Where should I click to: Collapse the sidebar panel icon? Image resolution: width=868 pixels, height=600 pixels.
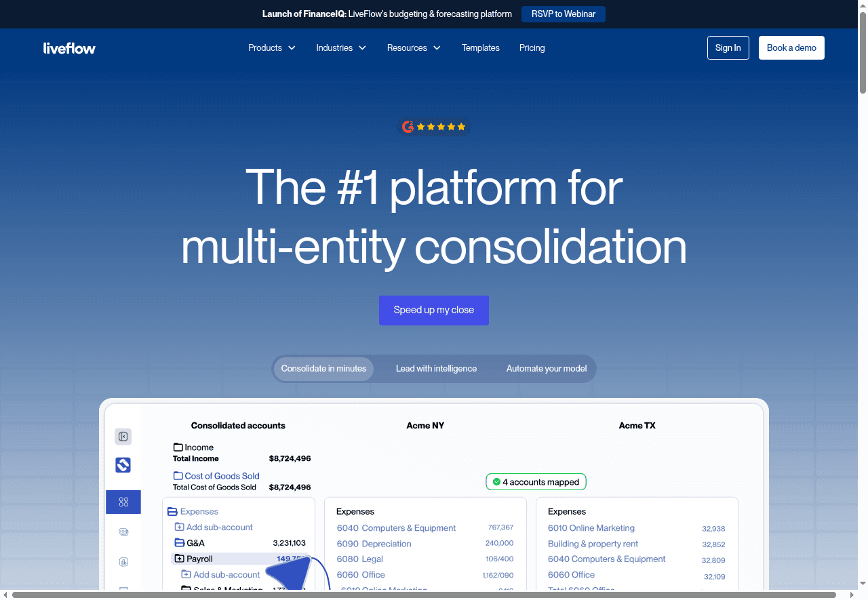[x=123, y=437]
